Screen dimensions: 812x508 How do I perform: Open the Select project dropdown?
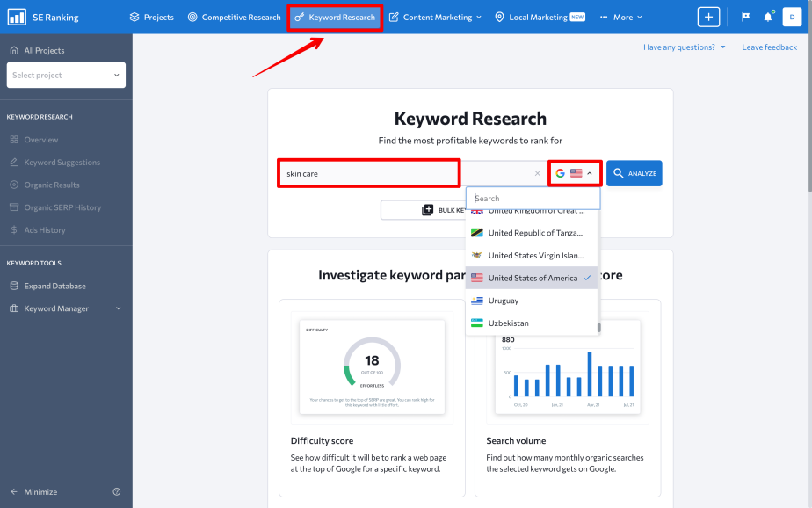point(66,75)
